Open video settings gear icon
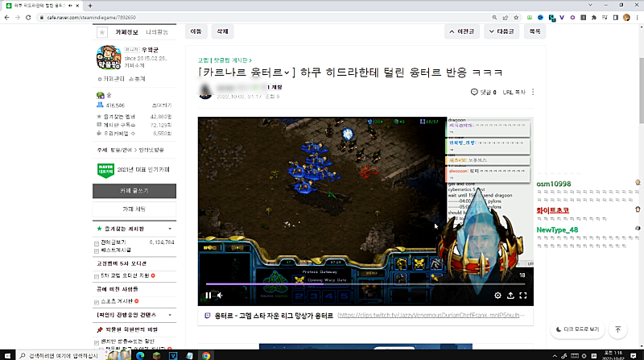 [497, 296]
